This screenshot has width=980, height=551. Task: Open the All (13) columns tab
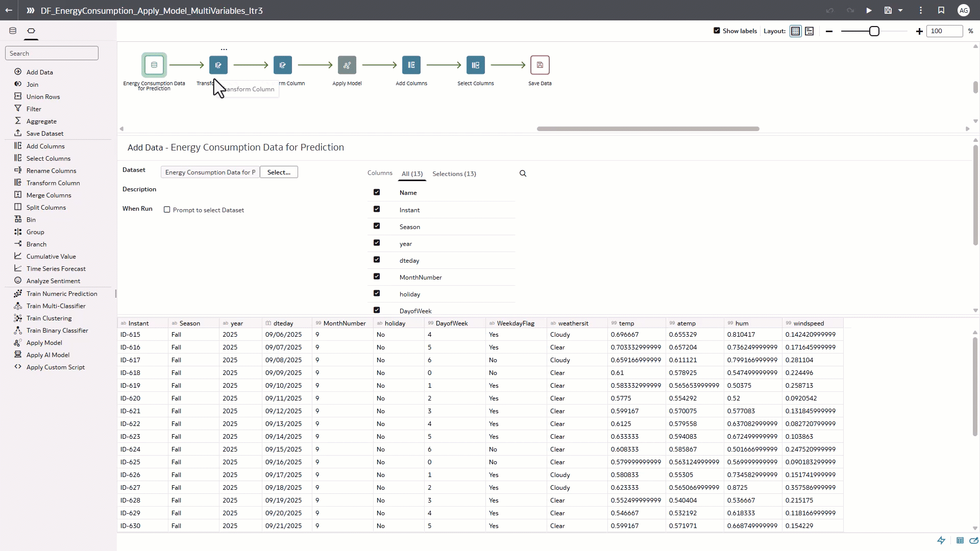pyautogui.click(x=412, y=174)
